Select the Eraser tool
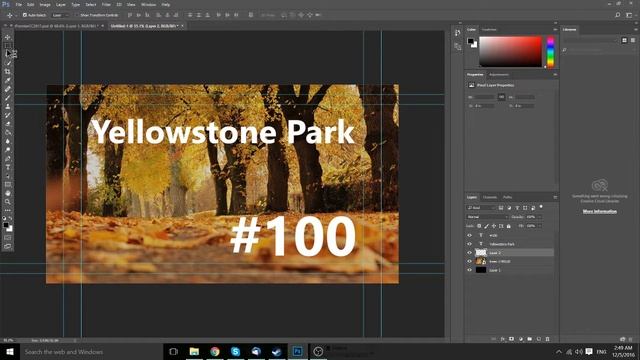 click(8, 124)
